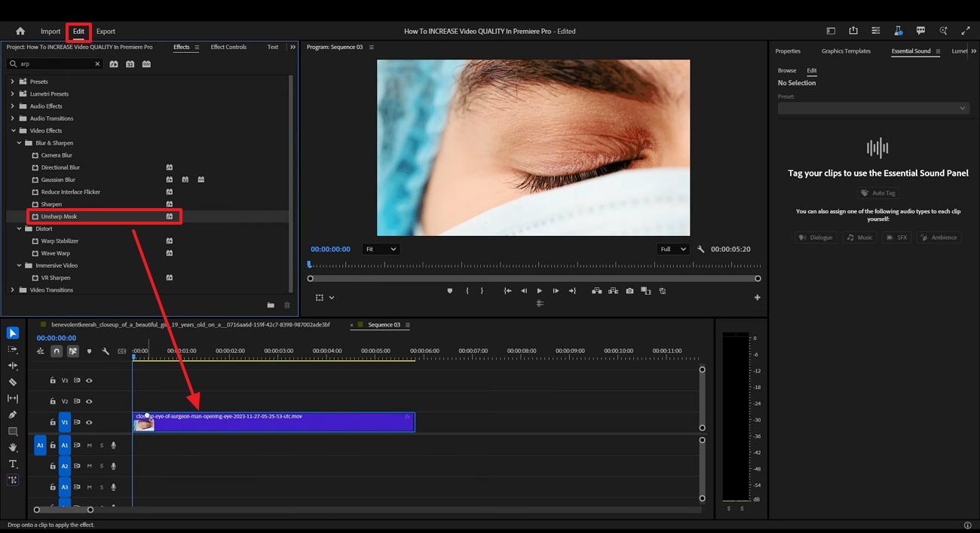Image resolution: width=980 pixels, height=533 pixels.
Task: Collapse the Blur & Sharpen folder
Action: [20, 142]
